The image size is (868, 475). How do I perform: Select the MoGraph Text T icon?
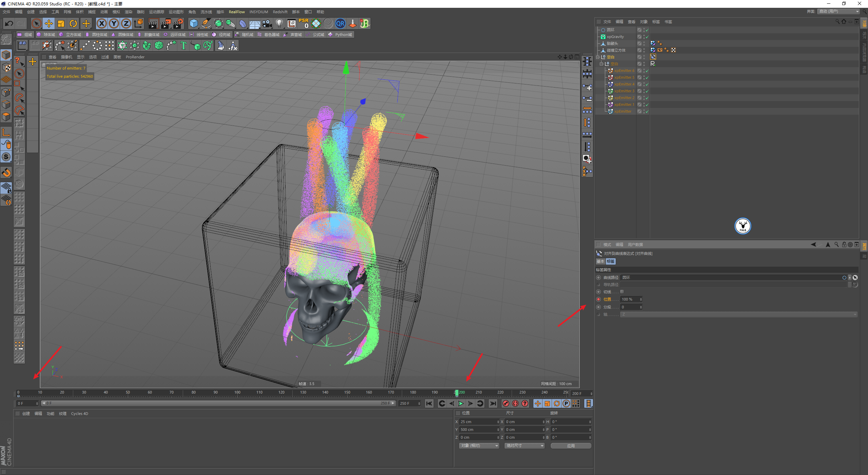click(183, 45)
